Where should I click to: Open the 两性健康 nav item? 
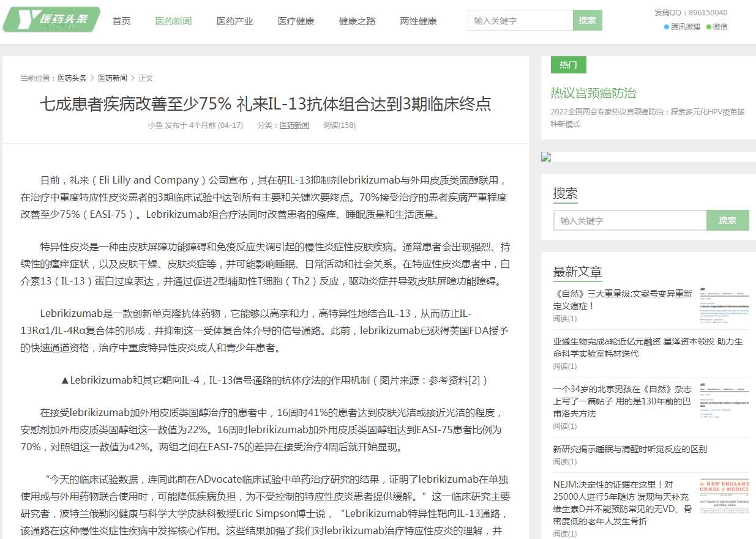click(418, 21)
